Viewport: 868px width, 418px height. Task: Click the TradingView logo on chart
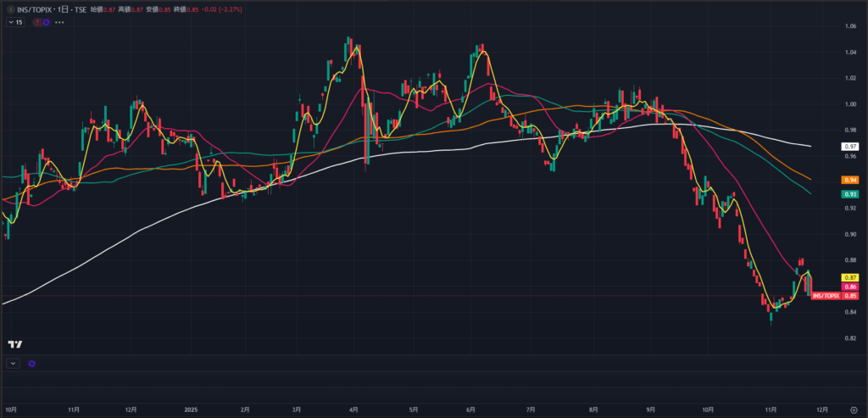click(14, 343)
